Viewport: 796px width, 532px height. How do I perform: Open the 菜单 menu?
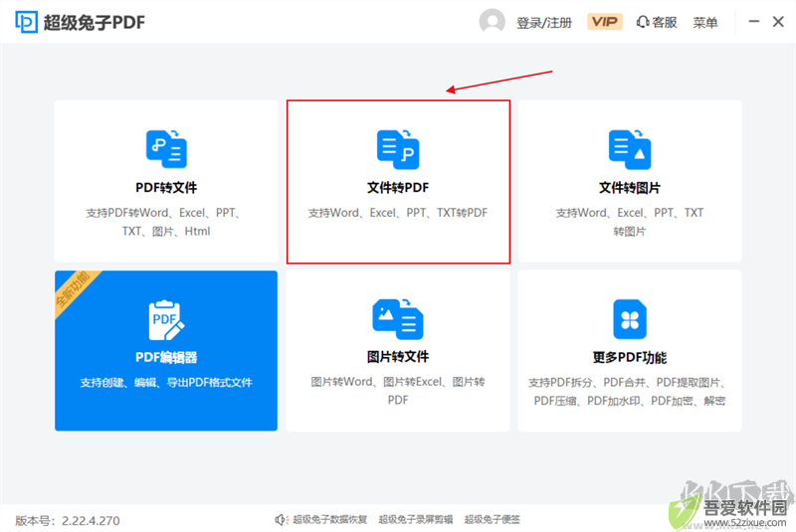705,23
